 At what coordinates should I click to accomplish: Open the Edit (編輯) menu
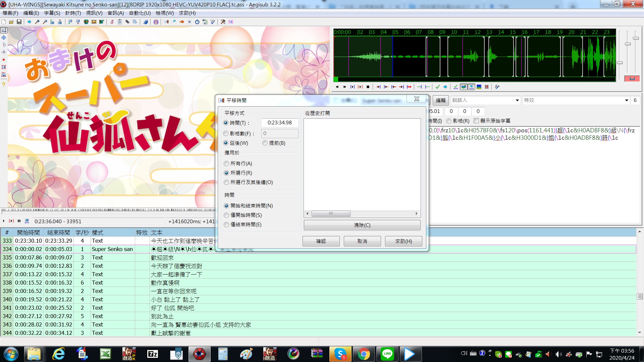point(31,13)
